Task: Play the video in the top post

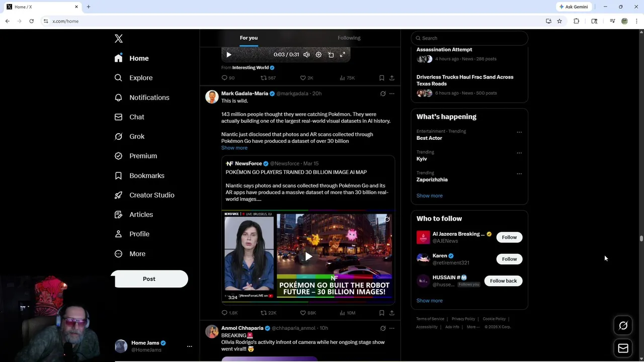Action: tap(228, 55)
